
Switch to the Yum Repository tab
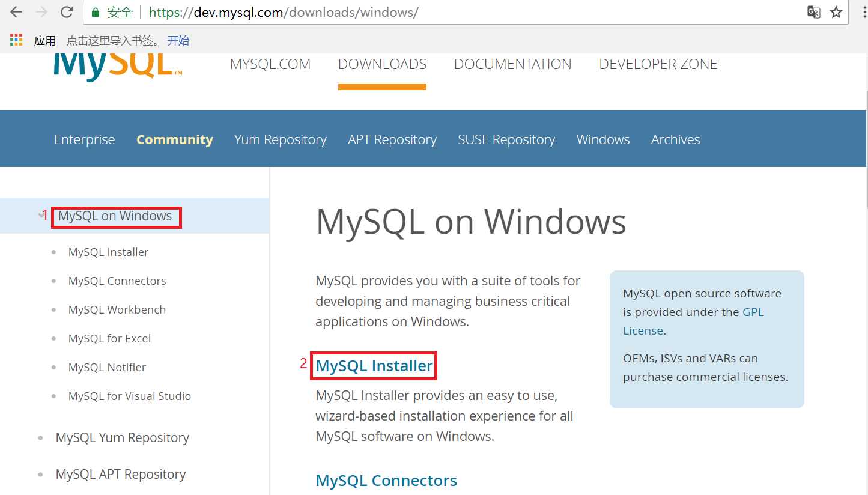281,139
